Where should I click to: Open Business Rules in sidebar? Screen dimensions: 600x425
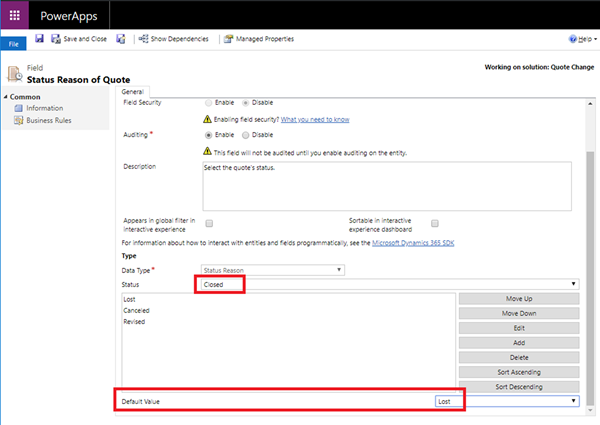point(50,120)
